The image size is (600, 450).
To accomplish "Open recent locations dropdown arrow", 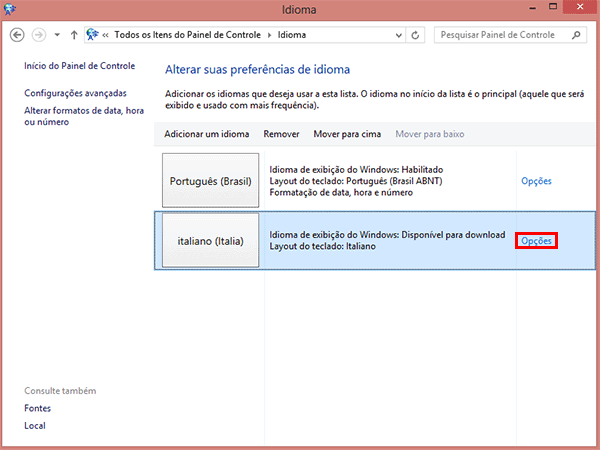I will (x=57, y=35).
